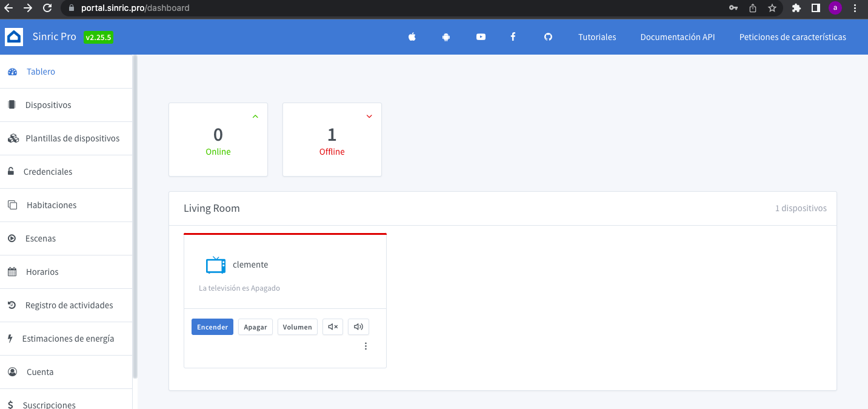Open the YouTube channel icon
The height and width of the screenshot is (409, 868).
[x=481, y=37]
